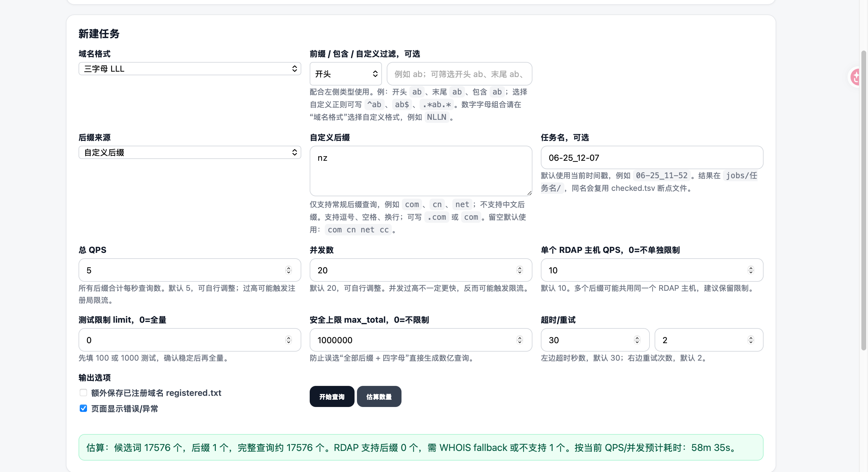This screenshot has width=868, height=472.
Task: Adjust the max_total stepper arrows
Action: pyautogui.click(x=519, y=340)
